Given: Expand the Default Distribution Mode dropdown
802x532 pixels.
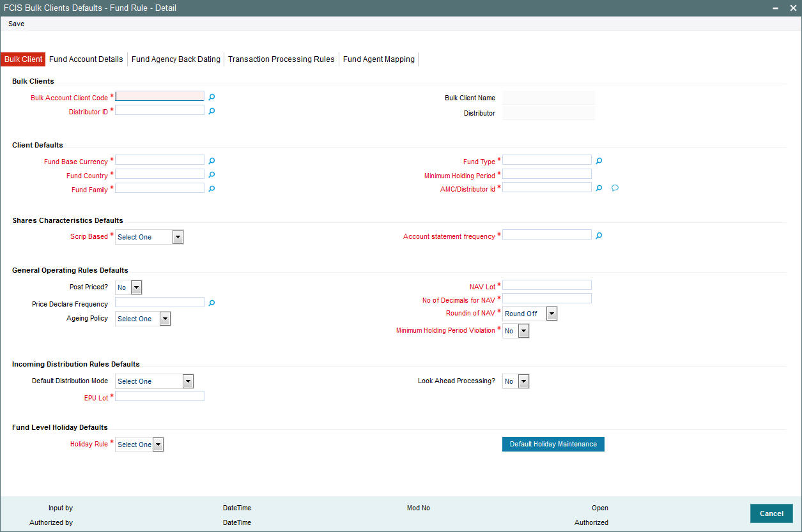Looking at the screenshot, I should (x=188, y=381).
